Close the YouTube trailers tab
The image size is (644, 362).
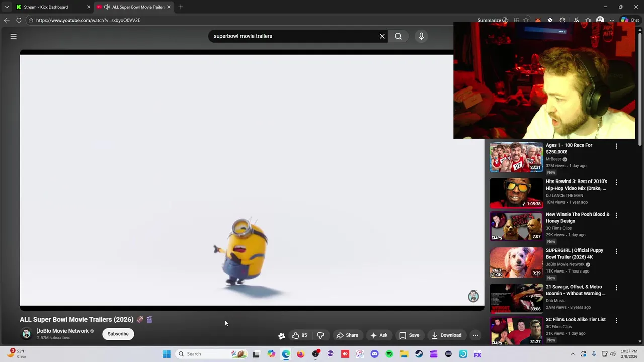click(169, 7)
